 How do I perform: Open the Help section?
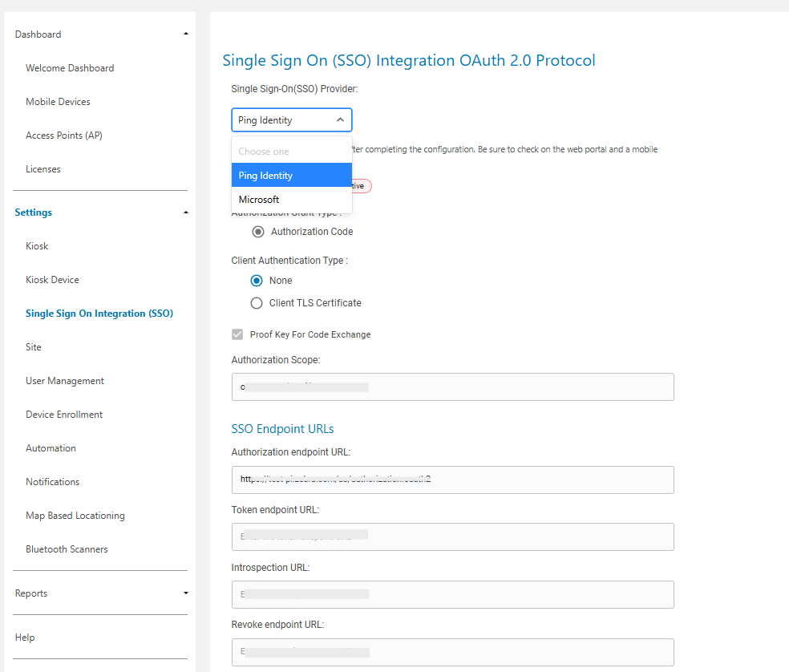(25, 638)
